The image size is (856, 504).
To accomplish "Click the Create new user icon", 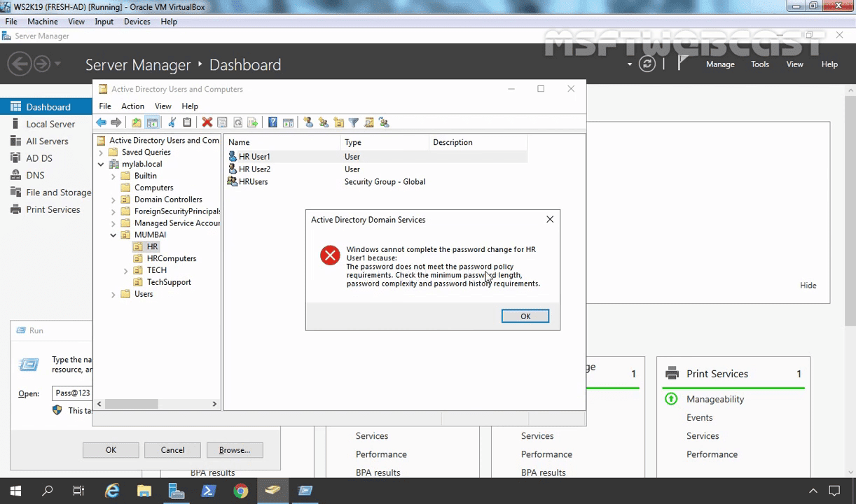I will (308, 122).
